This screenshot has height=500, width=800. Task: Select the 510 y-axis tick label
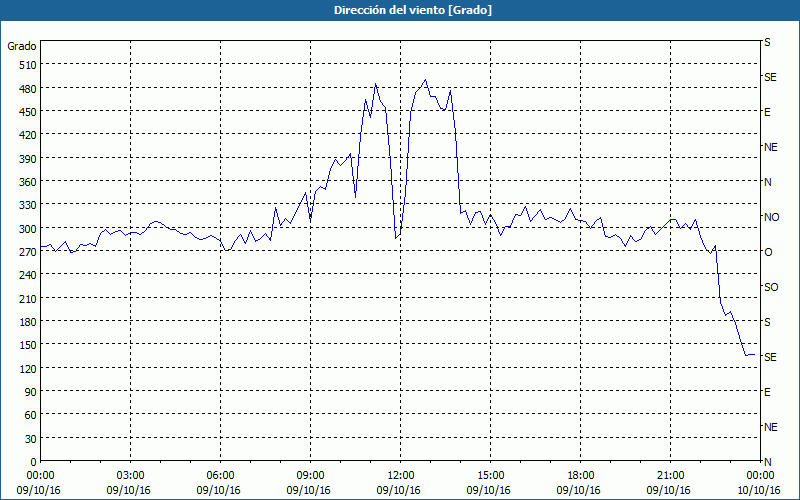tap(28, 65)
